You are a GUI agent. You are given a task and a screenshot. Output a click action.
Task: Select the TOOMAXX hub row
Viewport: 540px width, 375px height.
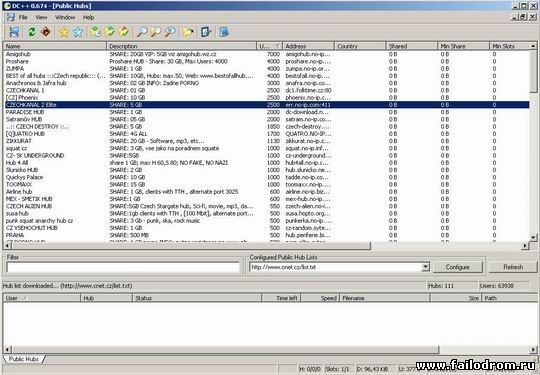click(266, 184)
